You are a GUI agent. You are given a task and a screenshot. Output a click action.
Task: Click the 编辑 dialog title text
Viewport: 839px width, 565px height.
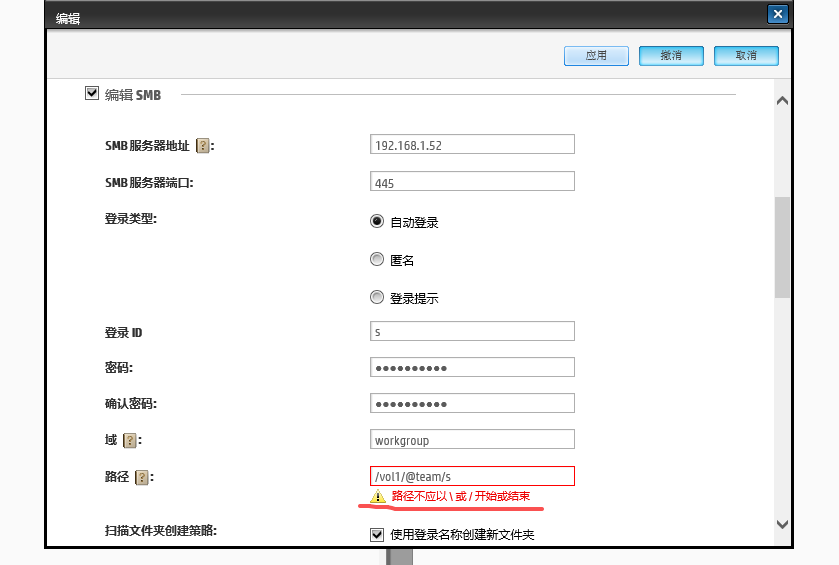coord(68,19)
